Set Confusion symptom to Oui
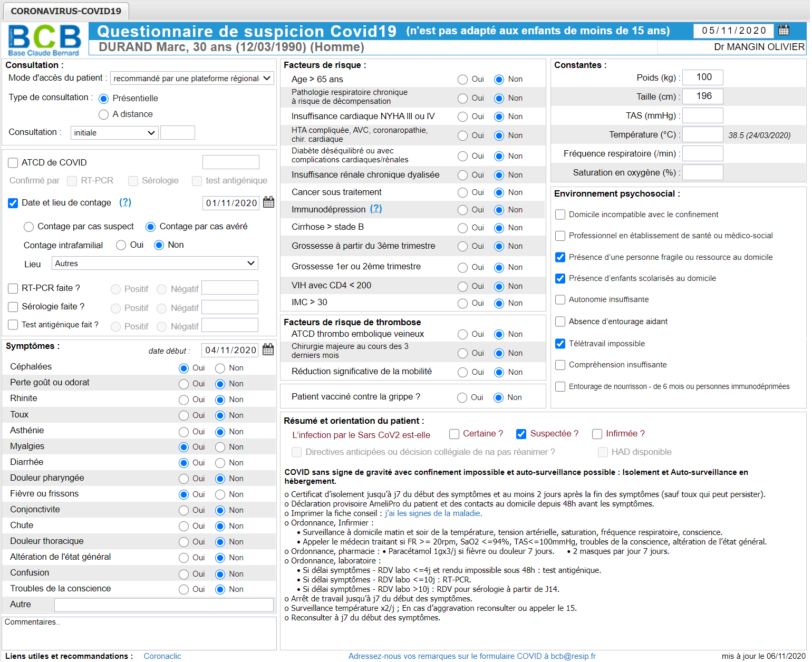Image resolution: width=812 pixels, height=662 pixels. [183, 574]
